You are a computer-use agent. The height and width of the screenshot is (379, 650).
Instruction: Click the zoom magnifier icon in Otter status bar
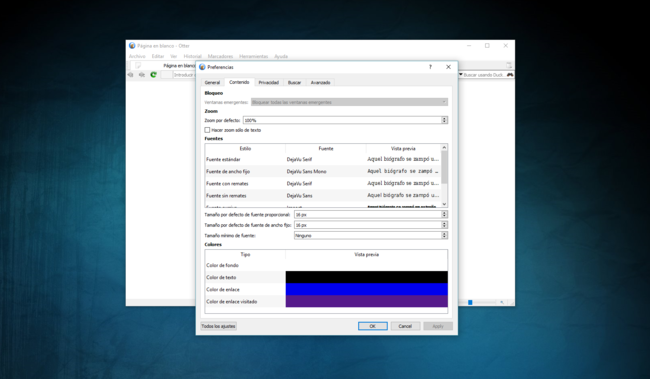(502, 302)
